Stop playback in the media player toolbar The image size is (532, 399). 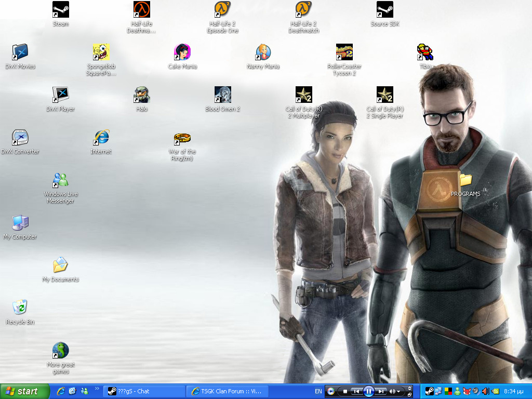(344, 391)
